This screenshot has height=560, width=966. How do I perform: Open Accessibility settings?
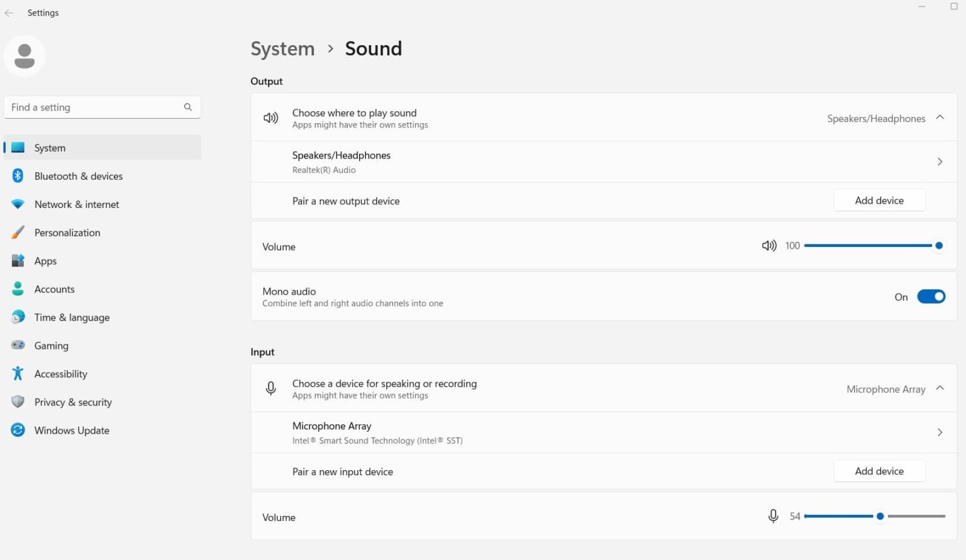point(60,373)
